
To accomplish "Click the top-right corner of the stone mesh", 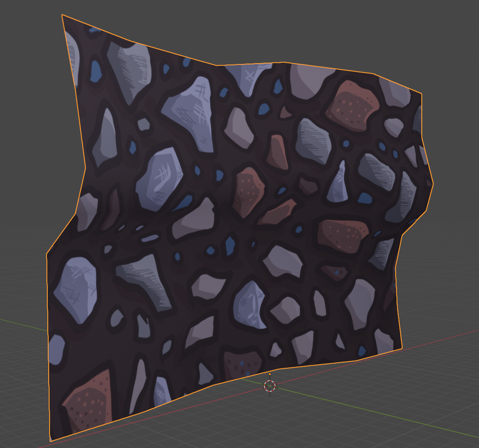I will 420,94.
